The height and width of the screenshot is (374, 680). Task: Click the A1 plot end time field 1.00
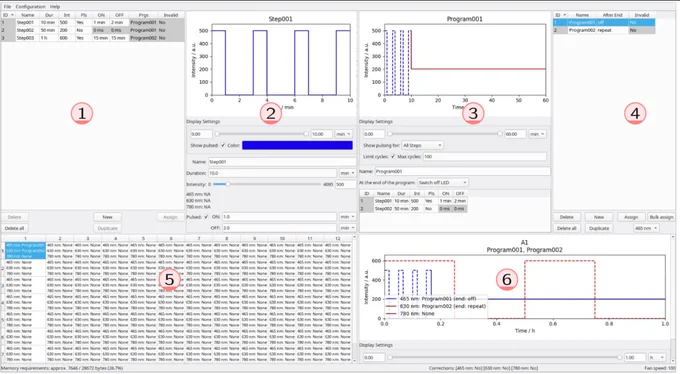634,358
